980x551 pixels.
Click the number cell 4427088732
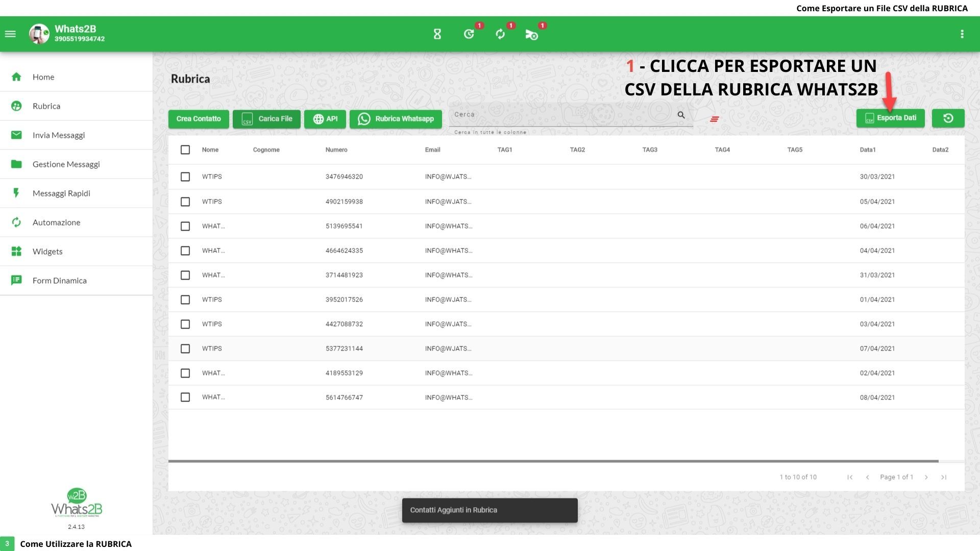coord(344,324)
